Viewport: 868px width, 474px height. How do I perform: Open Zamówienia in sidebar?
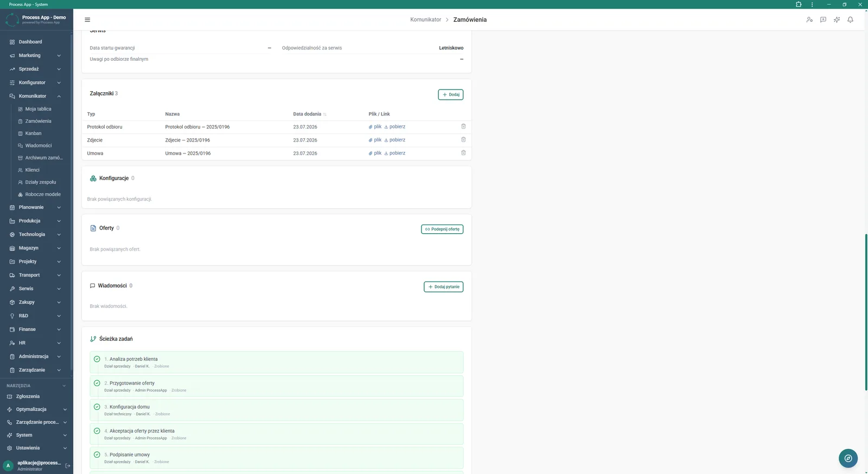(x=38, y=121)
